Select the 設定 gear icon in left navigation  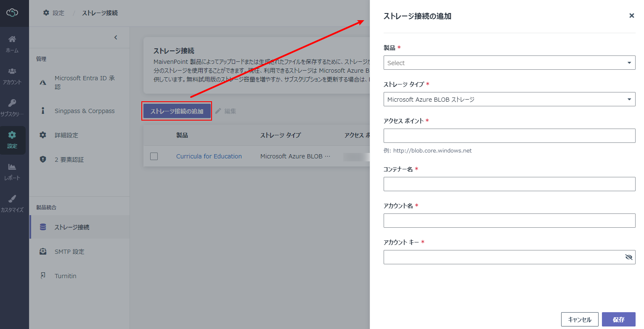12,135
